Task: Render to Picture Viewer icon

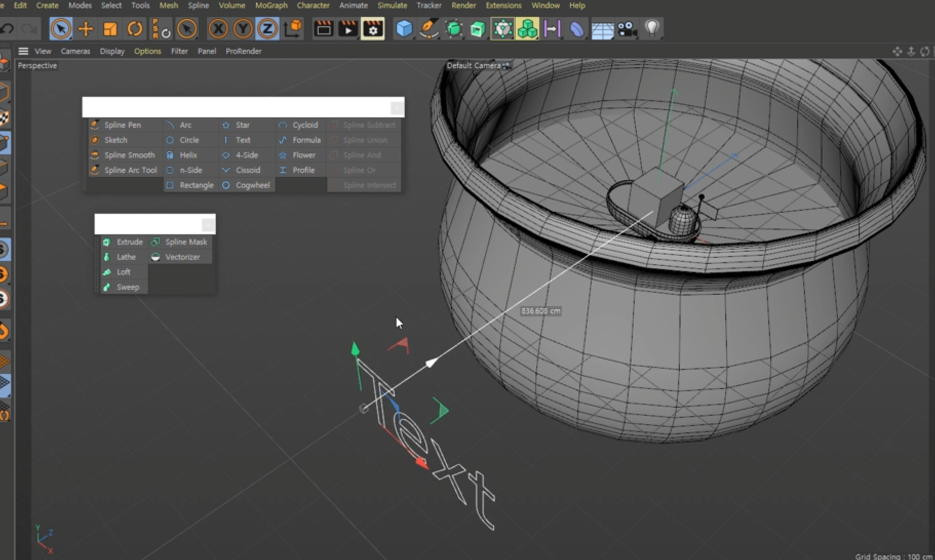Action: click(348, 29)
